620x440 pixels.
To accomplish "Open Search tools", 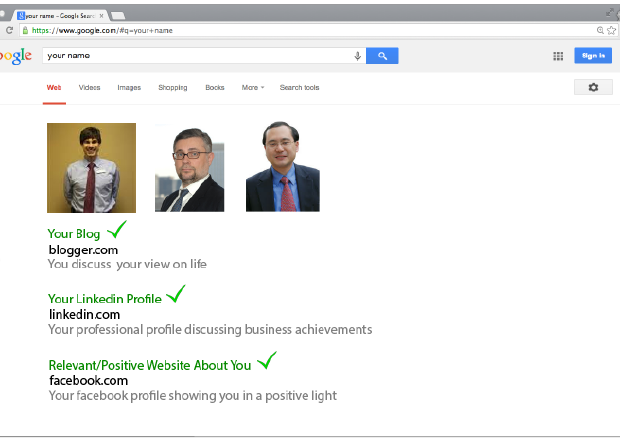I will 299,88.
